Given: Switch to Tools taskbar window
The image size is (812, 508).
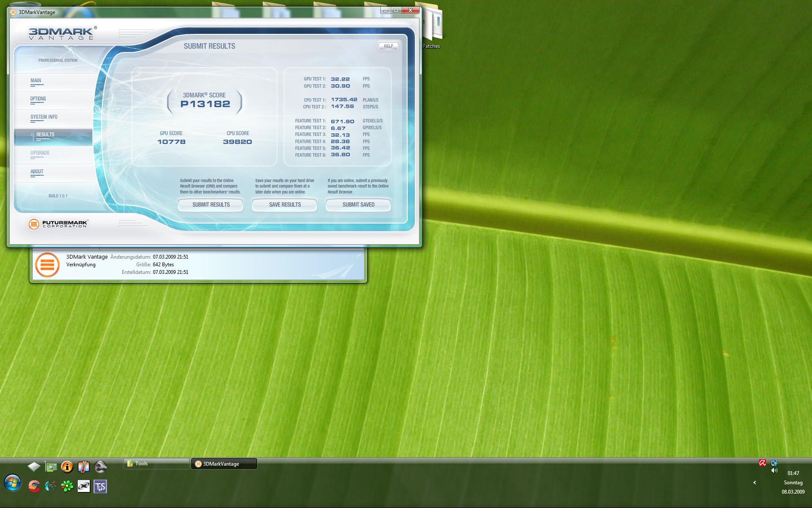Looking at the screenshot, I should tap(156, 464).
